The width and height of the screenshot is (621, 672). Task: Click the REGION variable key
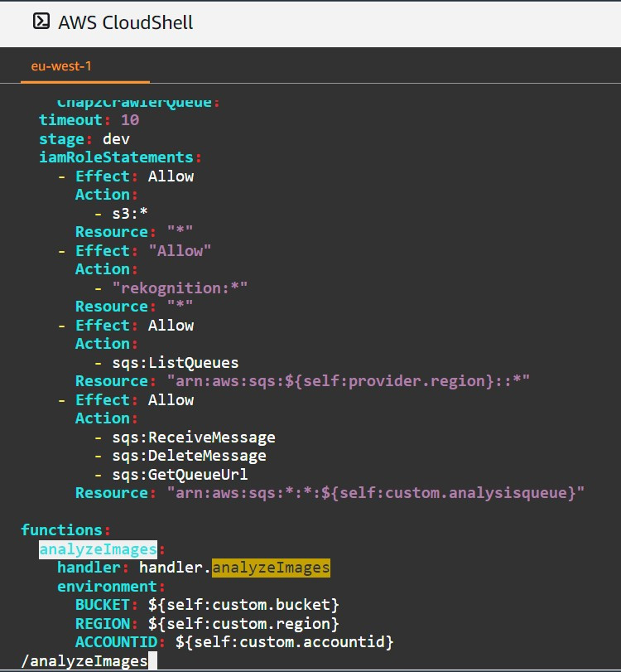pos(103,624)
